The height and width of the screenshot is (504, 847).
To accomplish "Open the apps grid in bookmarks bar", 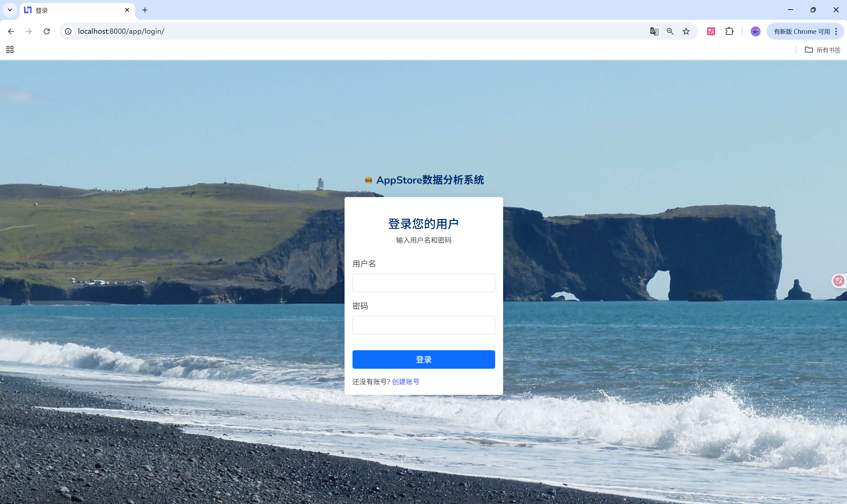I will (10, 50).
